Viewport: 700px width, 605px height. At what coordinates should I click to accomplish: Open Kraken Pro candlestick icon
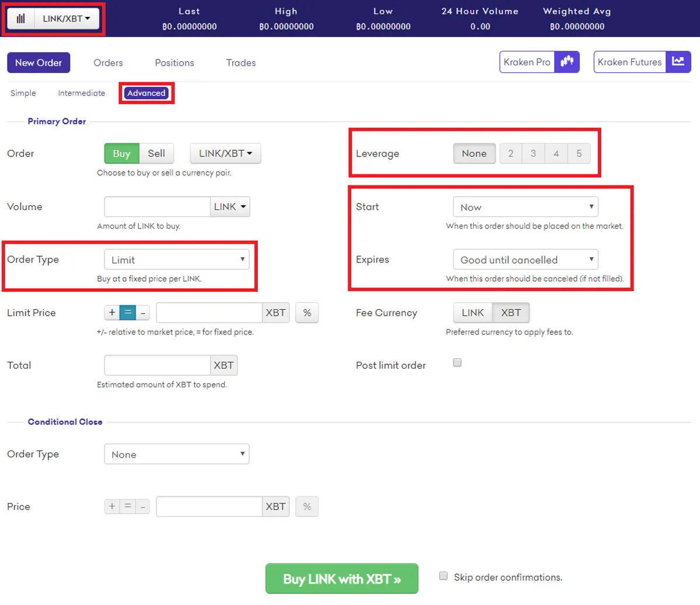[567, 62]
